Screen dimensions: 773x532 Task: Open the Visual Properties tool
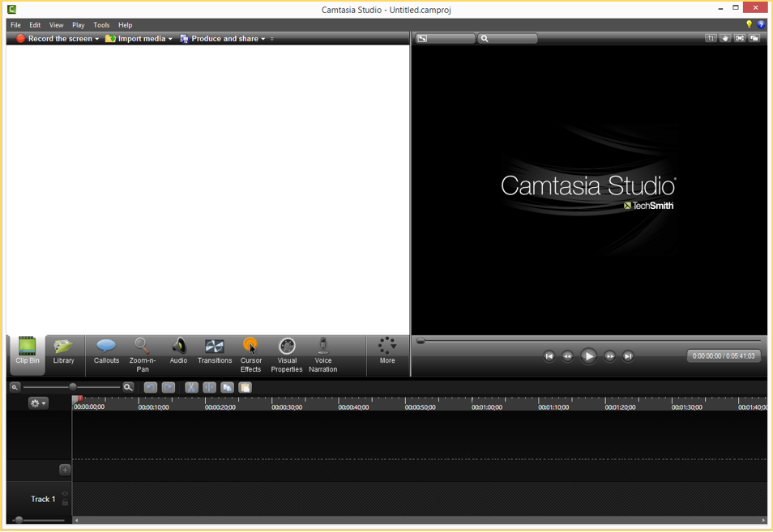tap(286, 354)
